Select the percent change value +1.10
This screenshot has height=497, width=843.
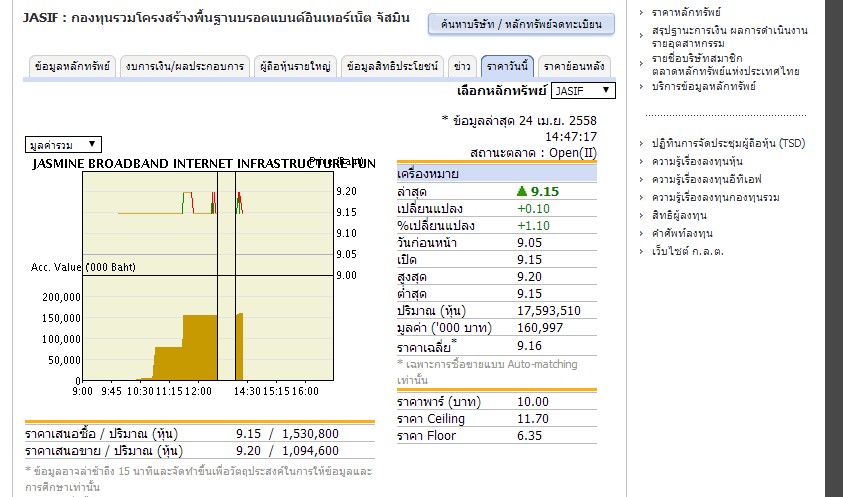(533, 226)
